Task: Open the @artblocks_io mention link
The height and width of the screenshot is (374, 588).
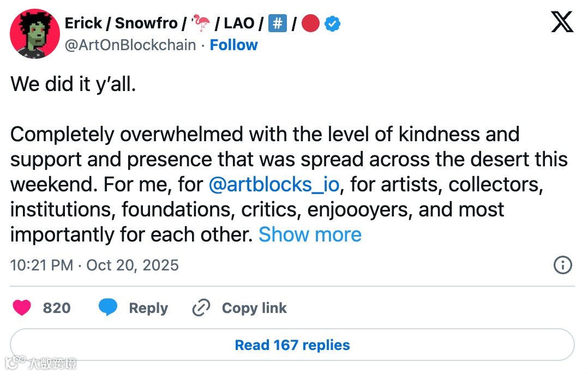Action: tap(274, 184)
